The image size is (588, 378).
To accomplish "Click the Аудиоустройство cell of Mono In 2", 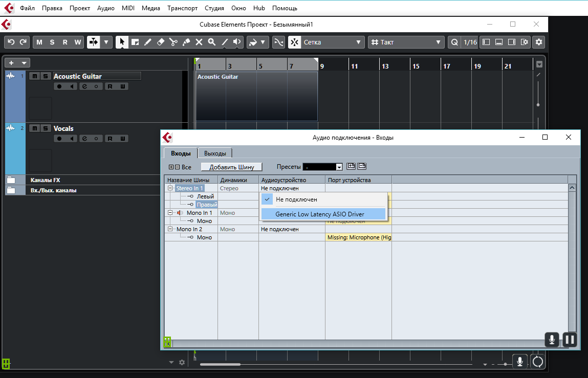I will [292, 229].
